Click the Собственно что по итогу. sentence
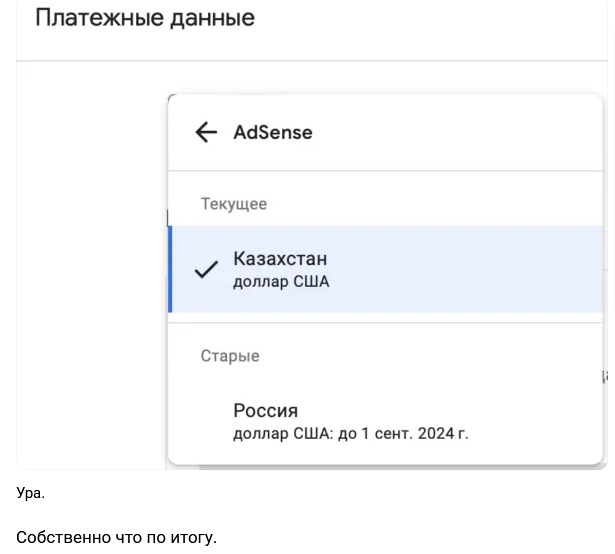The height and width of the screenshot is (554, 615). (116, 537)
